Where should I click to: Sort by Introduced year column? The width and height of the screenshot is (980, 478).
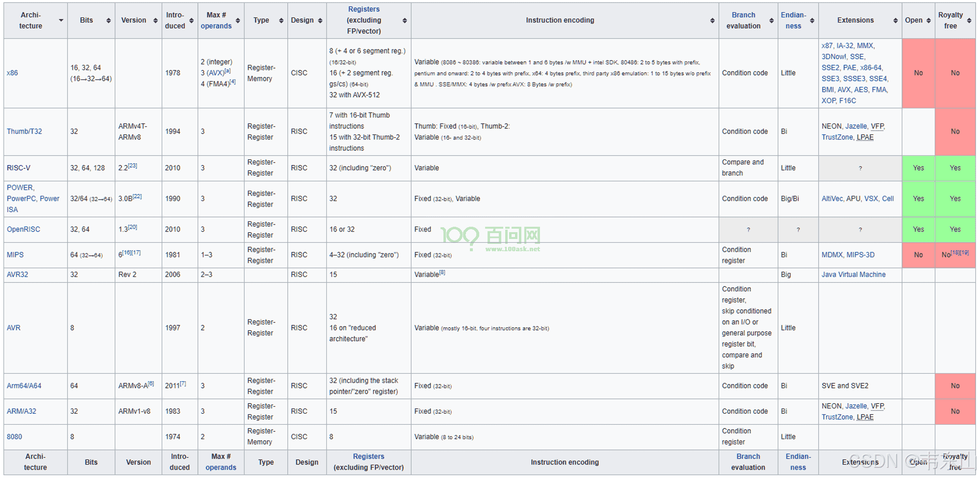point(192,21)
